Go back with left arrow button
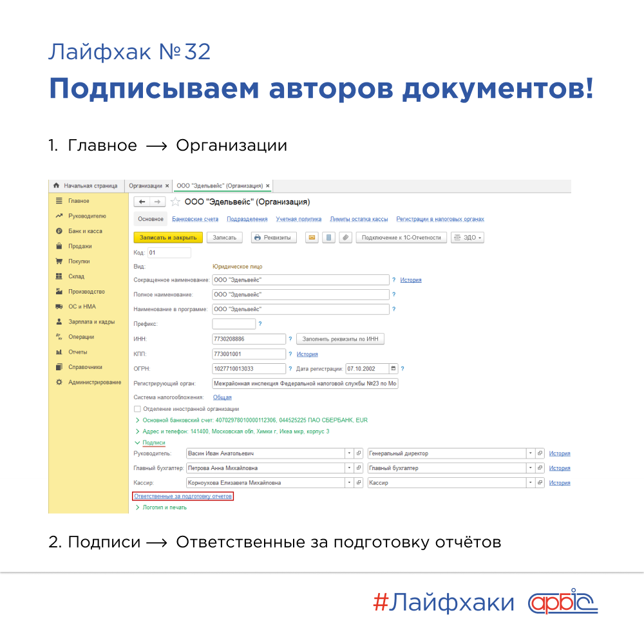 click(142, 202)
